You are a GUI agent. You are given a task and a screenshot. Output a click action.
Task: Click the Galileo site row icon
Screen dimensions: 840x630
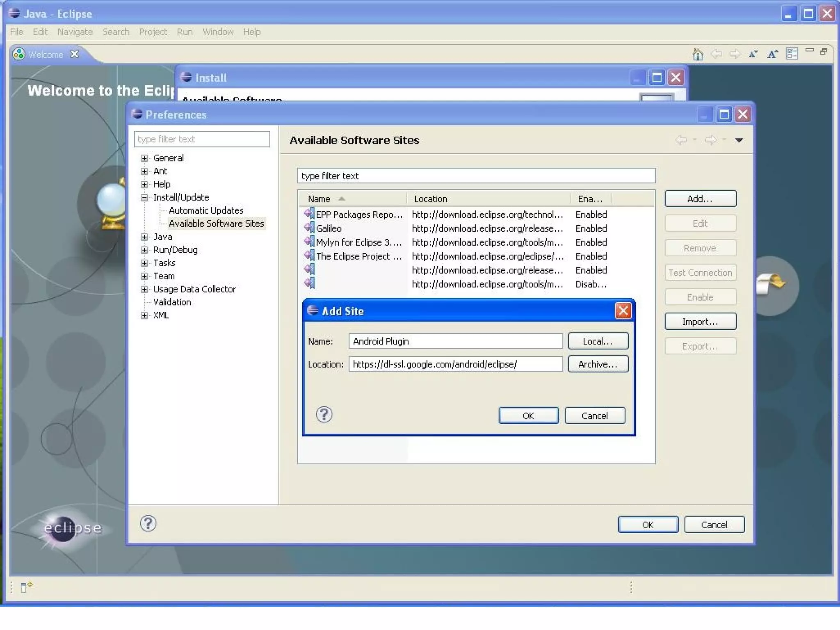pos(309,228)
